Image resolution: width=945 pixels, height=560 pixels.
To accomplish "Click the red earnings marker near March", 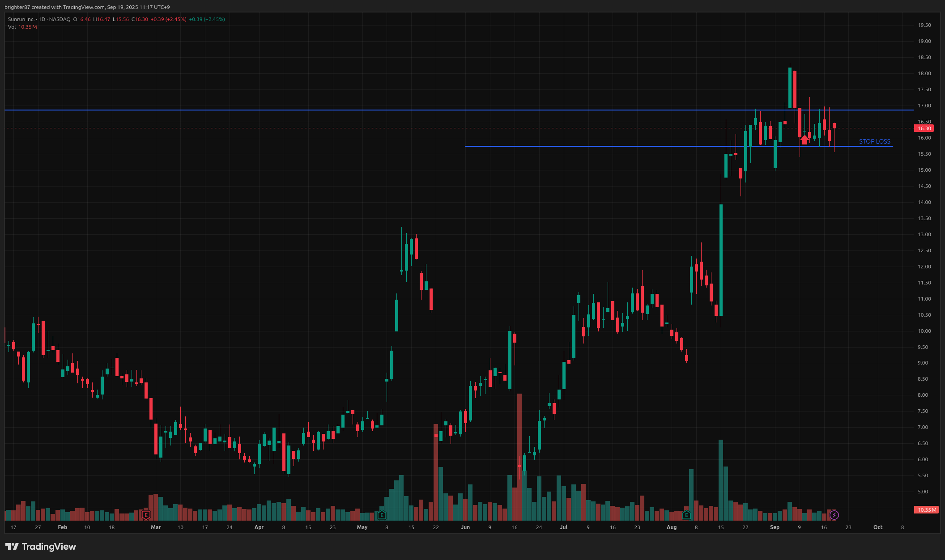I will 146,515.
